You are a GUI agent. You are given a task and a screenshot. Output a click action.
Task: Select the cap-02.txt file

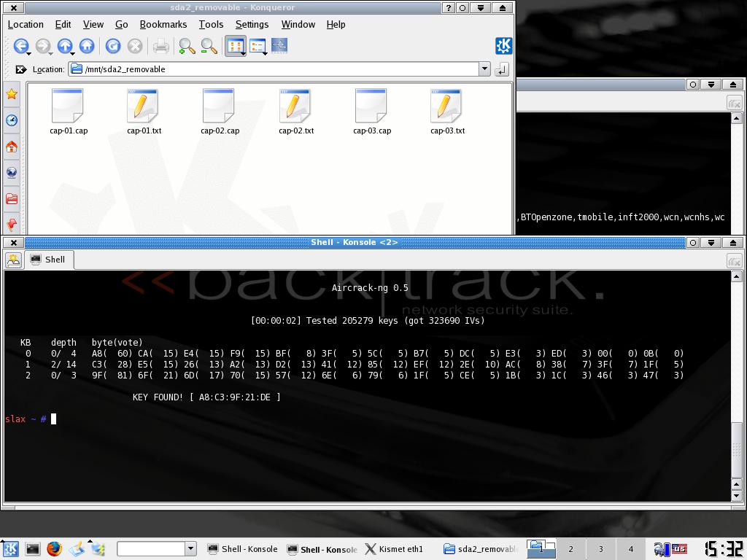click(x=296, y=112)
